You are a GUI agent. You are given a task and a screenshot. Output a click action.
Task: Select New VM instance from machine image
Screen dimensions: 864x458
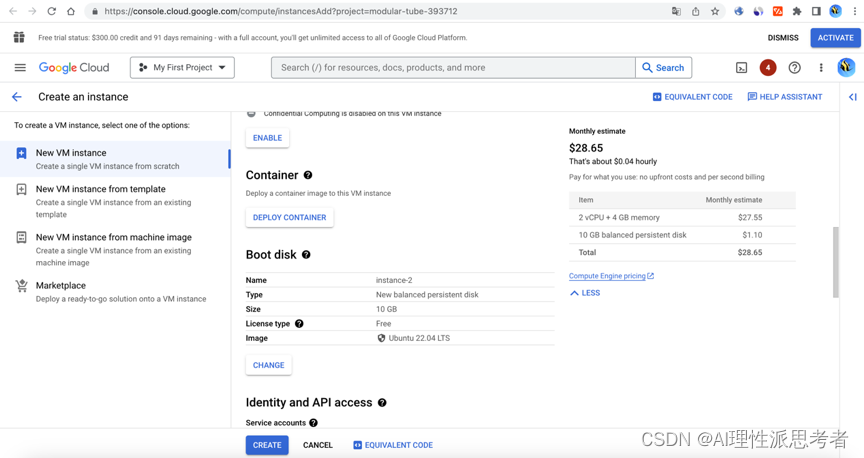(x=113, y=237)
